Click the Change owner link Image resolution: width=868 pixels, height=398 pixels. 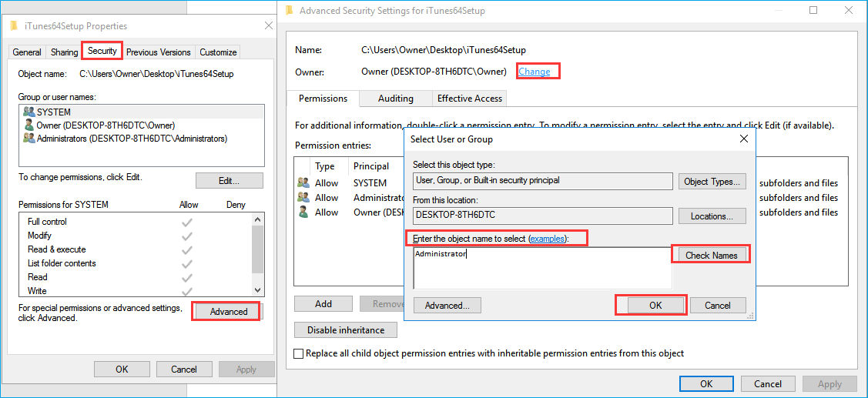click(535, 72)
